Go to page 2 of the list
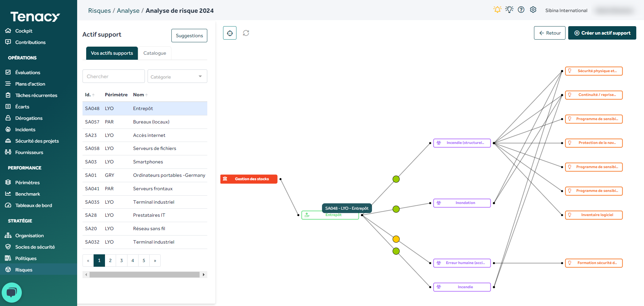The height and width of the screenshot is (306, 644). pyautogui.click(x=110, y=260)
